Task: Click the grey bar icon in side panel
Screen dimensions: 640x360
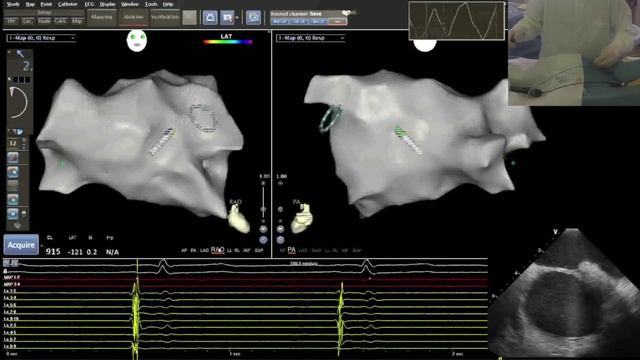Action: (13, 185)
